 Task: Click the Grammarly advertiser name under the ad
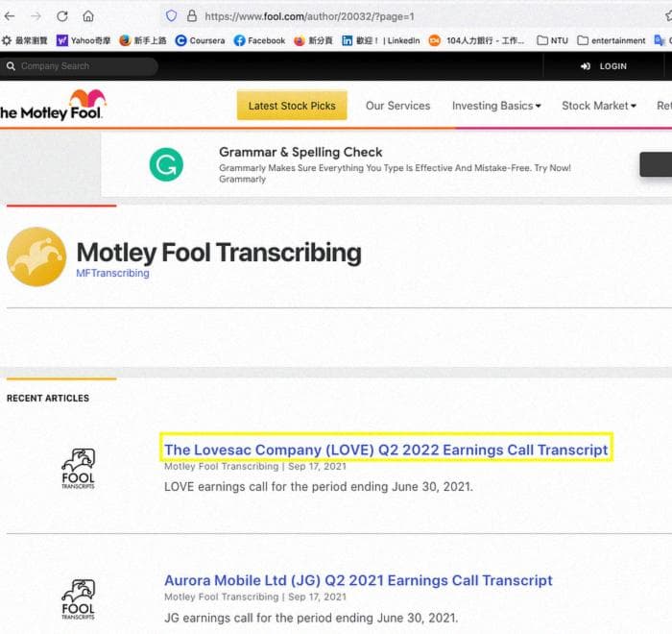(x=243, y=179)
